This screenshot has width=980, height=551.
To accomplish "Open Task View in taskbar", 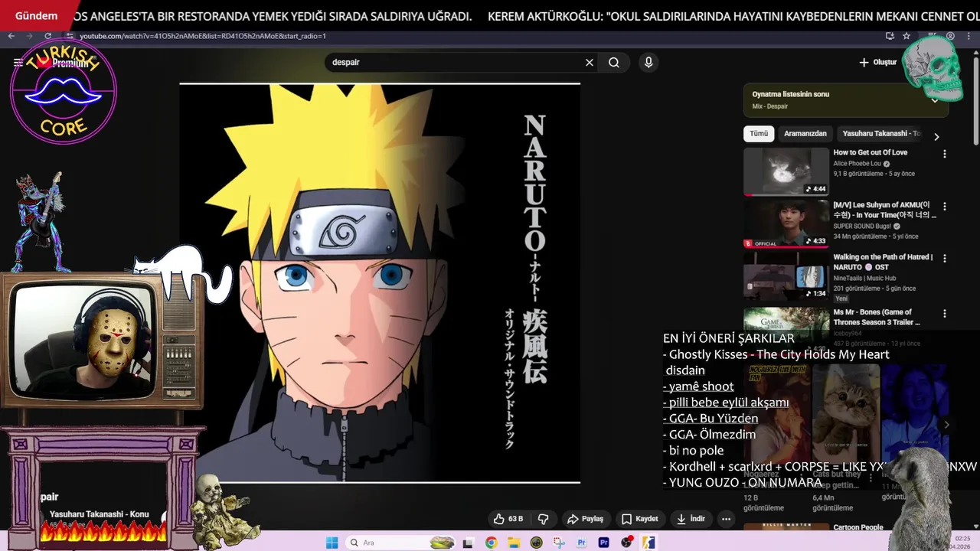I will pos(468,543).
